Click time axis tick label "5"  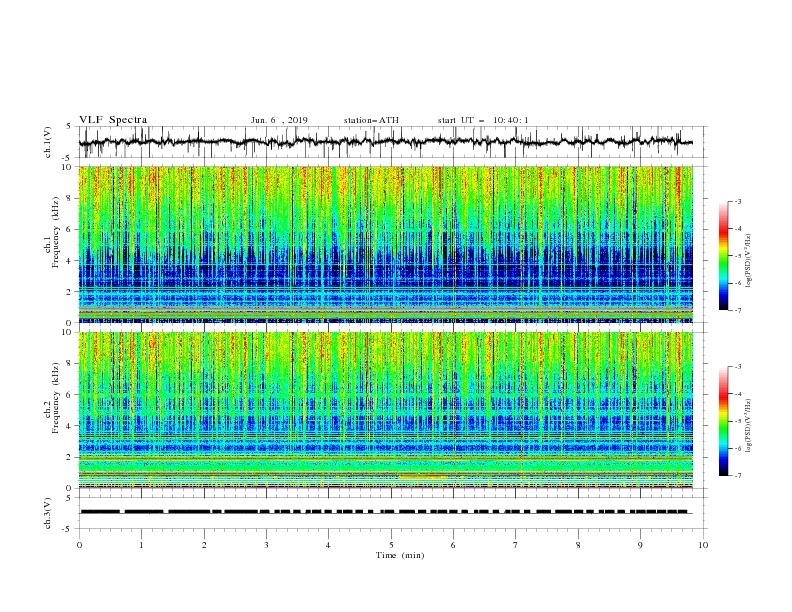pos(391,545)
